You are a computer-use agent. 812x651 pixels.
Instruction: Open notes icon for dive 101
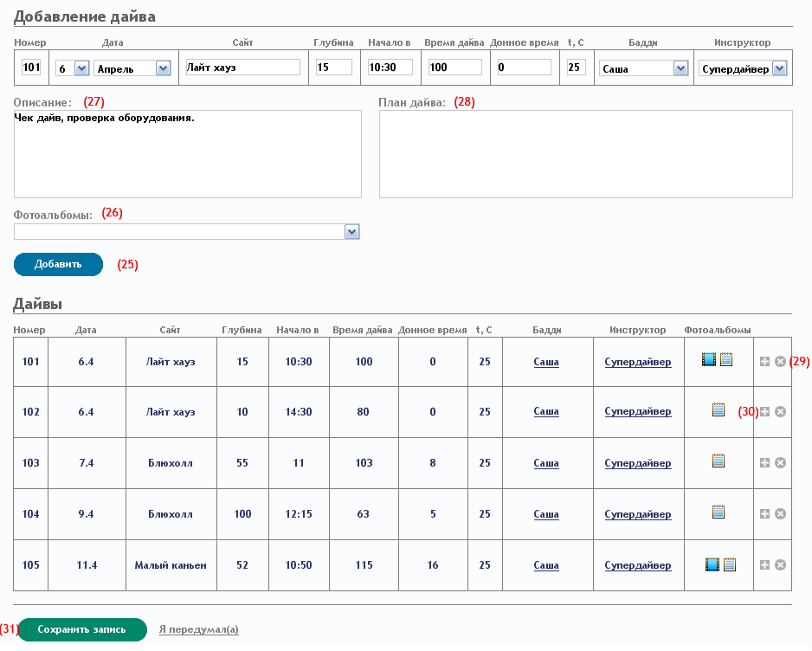tap(726, 359)
